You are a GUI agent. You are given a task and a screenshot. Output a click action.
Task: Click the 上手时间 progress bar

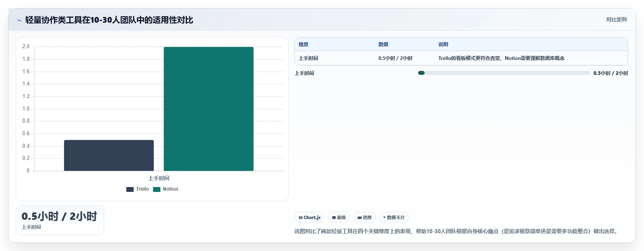pyautogui.click(x=504, y=73)
